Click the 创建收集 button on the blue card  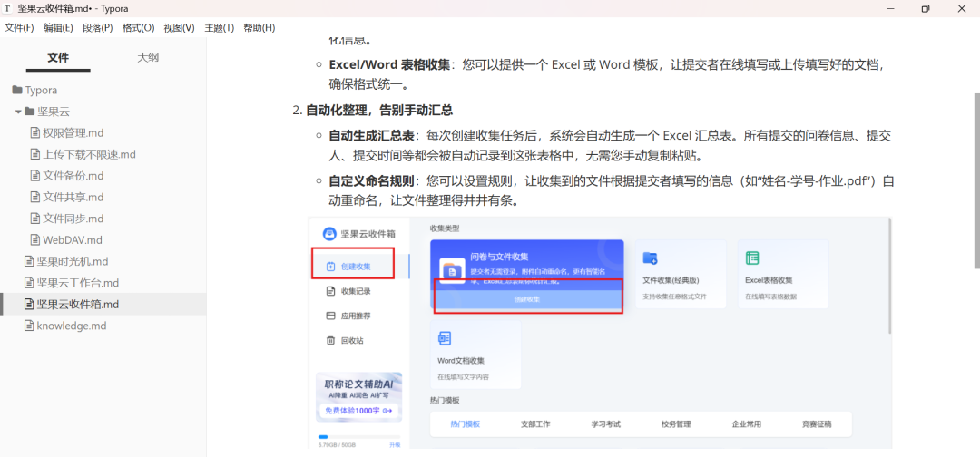[527, 299]
